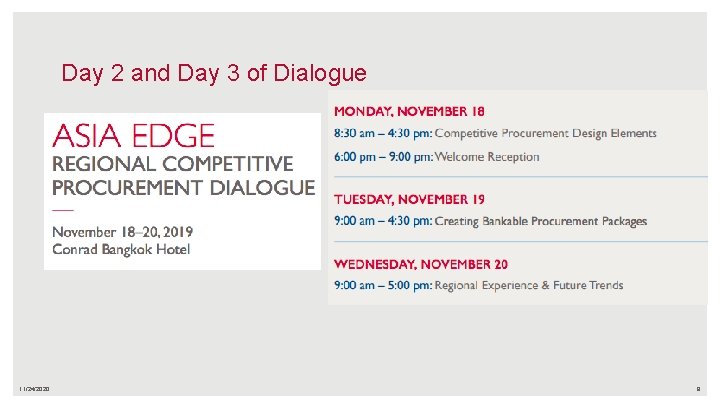The image size is (720, 408).
Task: Select the TUESDAY, NOVEMBER 19 heading
Action: click(409, 199)
